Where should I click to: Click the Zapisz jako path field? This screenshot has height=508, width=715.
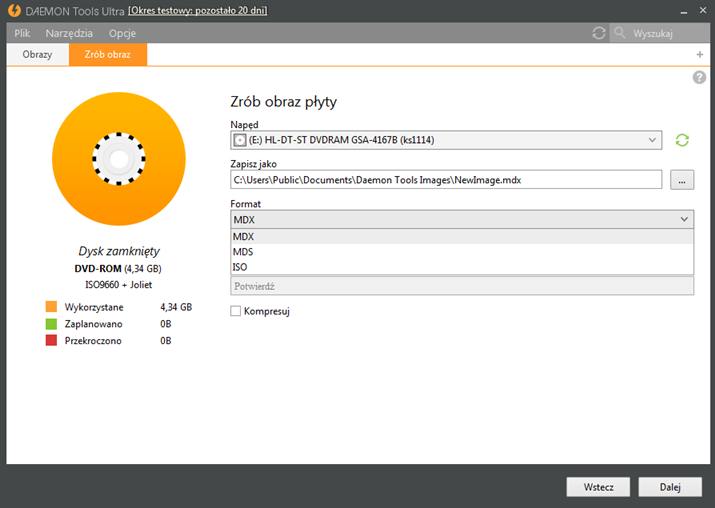(446, 180)
